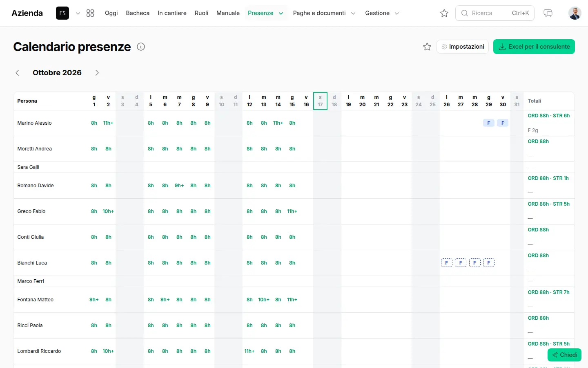
Task: Select the highlighted day 17 column header
Action: pos(320,101)
